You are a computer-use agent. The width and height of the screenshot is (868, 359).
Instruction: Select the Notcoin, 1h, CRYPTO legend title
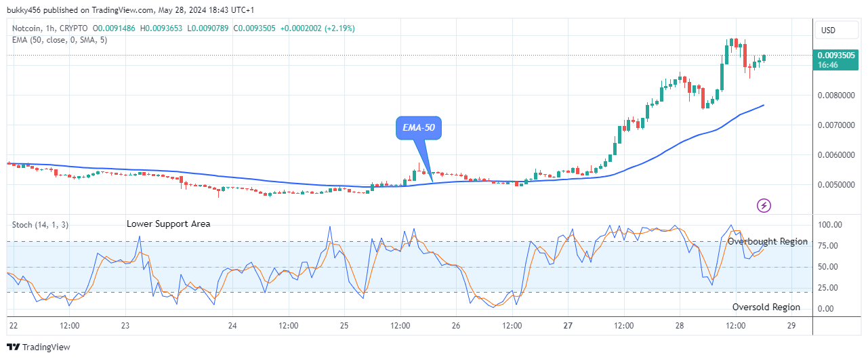tap(50, 28)
